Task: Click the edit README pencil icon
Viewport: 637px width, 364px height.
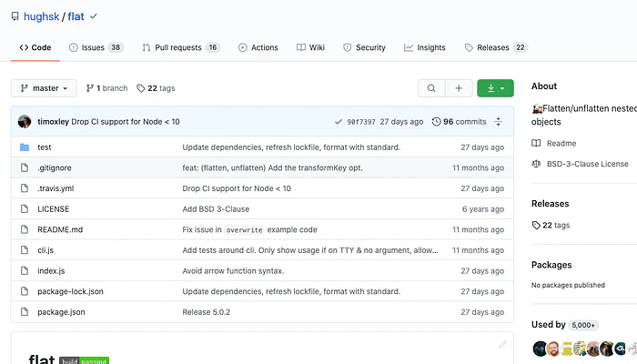Action: (x=502, y=345)
